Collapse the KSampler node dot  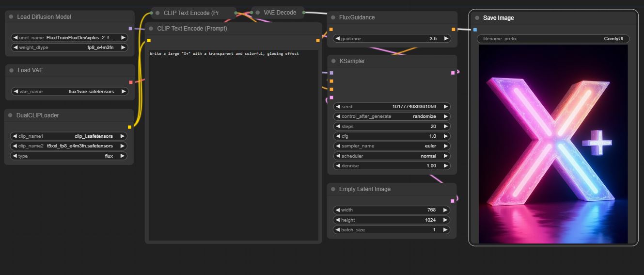point(333,61)
